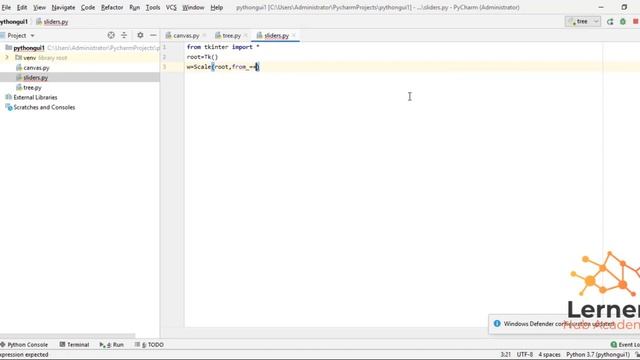The height and width of the screenshot is (360, 640).
Task: Click the Project panel horizontal scrollbar
Action: pyautogui.click(x=67, y=336)
